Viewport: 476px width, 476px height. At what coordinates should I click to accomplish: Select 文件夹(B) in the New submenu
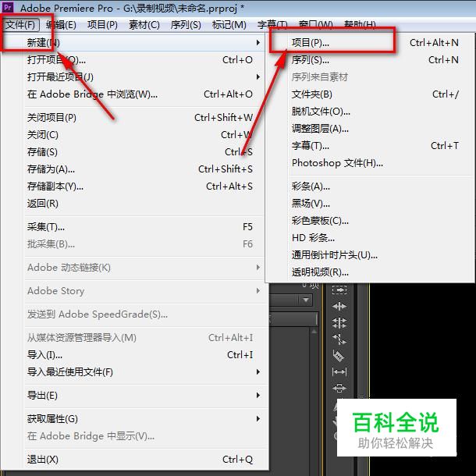pyautogui.click(x=370, y=94)
